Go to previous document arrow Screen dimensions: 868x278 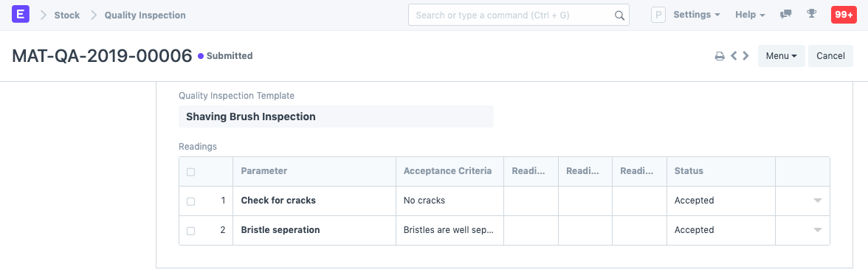(734, 56)
